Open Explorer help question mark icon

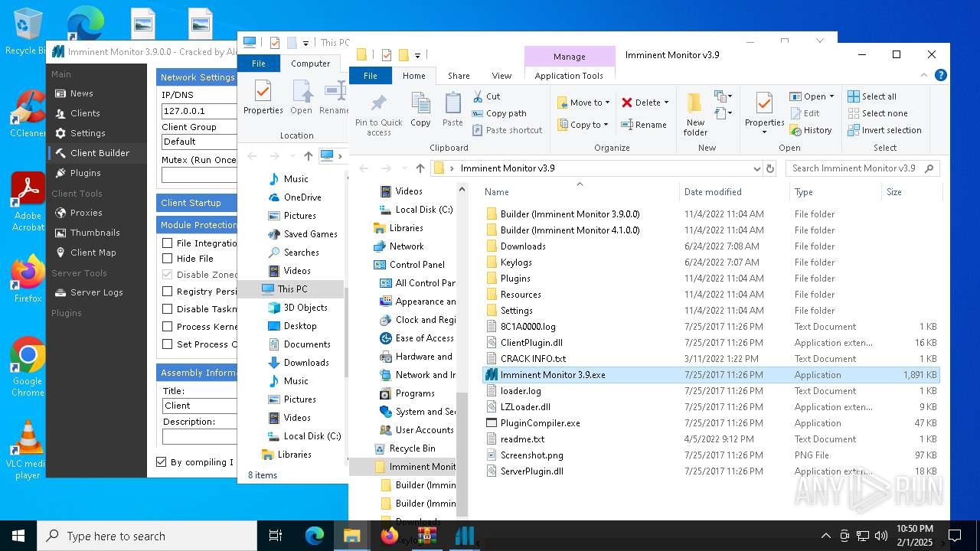click(x=941, y=75)
